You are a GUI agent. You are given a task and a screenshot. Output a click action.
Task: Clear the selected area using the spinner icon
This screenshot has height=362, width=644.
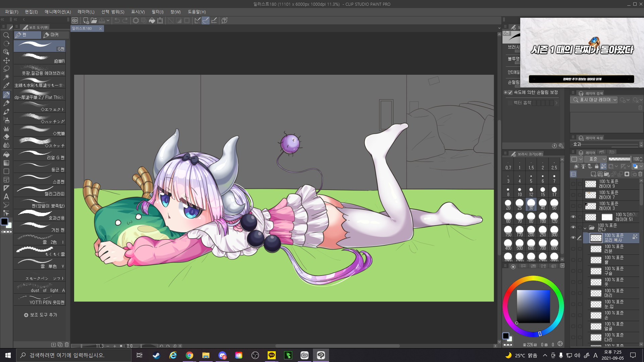pos(136,20)
